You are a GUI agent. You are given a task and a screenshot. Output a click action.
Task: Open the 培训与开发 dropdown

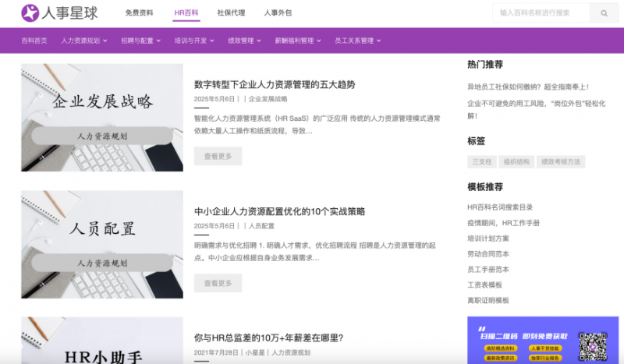pos(193,41)
